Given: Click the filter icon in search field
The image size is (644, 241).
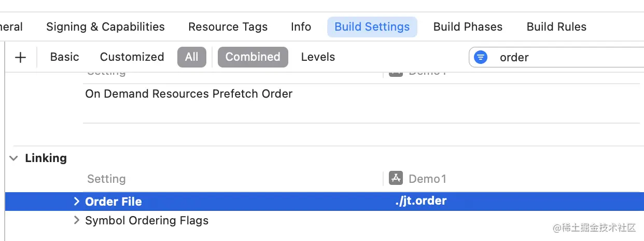Looking at the screenshot, I should point(481,57).
